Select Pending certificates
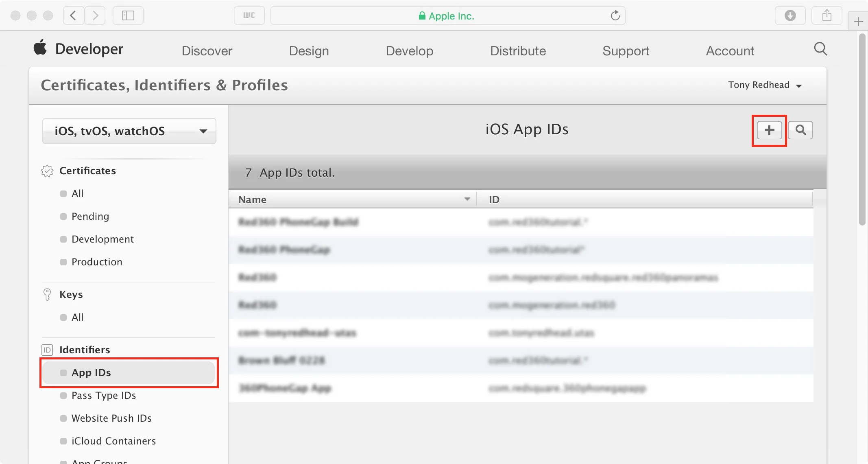868x464 pixels. point(90,217)
